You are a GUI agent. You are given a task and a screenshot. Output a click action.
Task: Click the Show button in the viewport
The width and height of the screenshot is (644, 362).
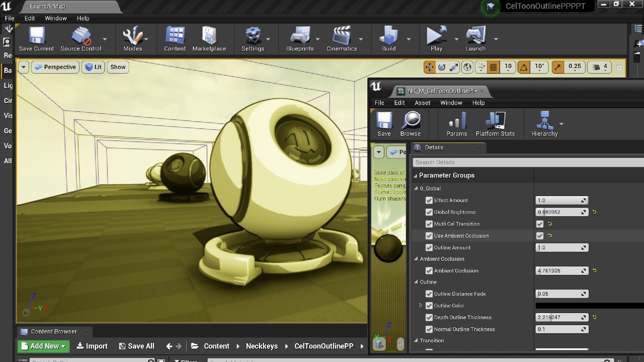tap(118, 67)
